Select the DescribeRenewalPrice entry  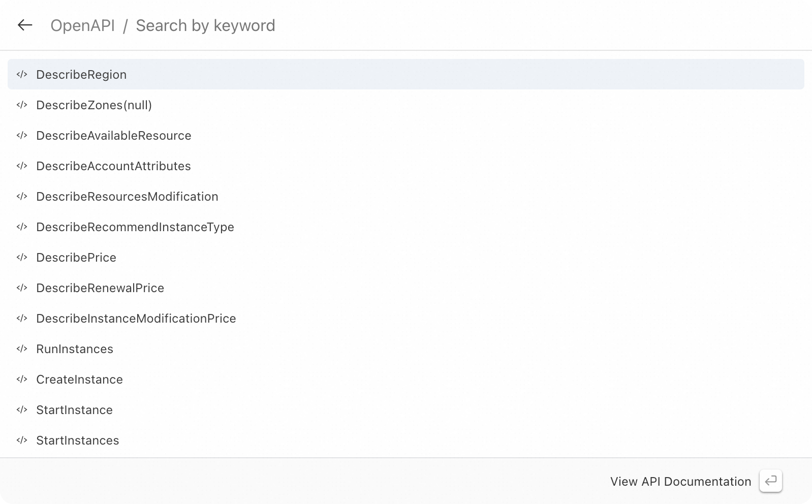coord(100,288)
